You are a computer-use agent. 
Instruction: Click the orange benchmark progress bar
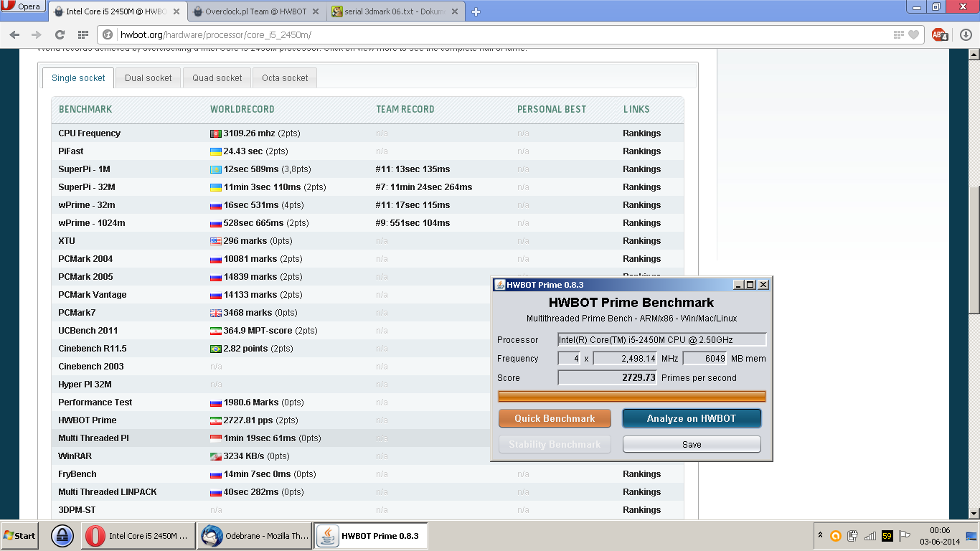[x=632, y=397]
